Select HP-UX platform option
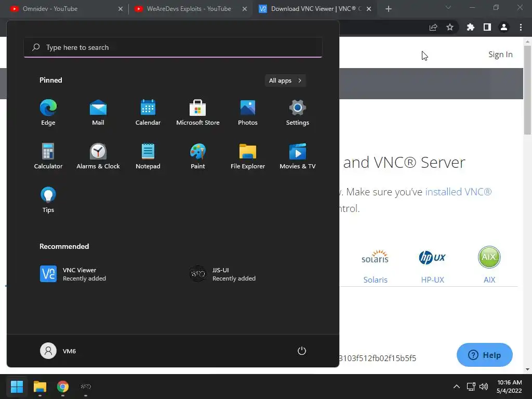The width and height of the screenshot is (532, 399). point(432,267)
